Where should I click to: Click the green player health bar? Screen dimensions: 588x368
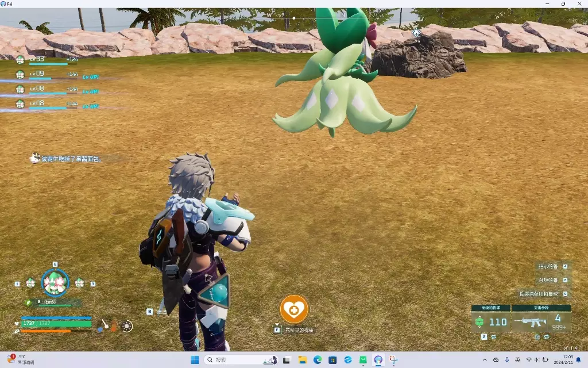(x=56, y=323)
